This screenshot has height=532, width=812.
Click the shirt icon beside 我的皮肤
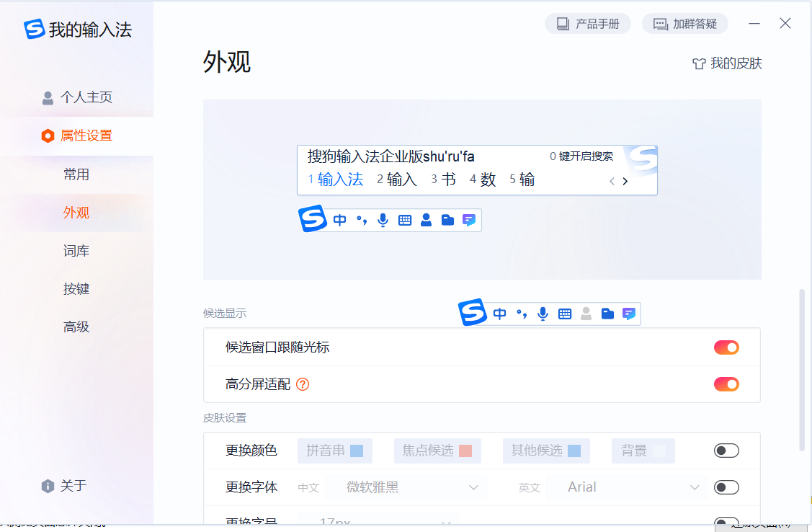699,63
